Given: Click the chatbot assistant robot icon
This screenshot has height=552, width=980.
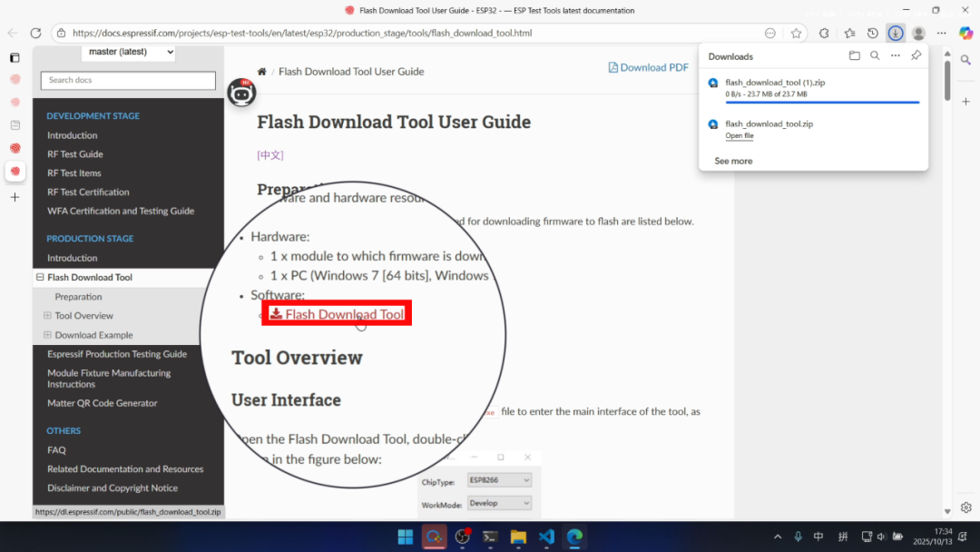Looking at the screenshot, I should (x=241, y=93).
